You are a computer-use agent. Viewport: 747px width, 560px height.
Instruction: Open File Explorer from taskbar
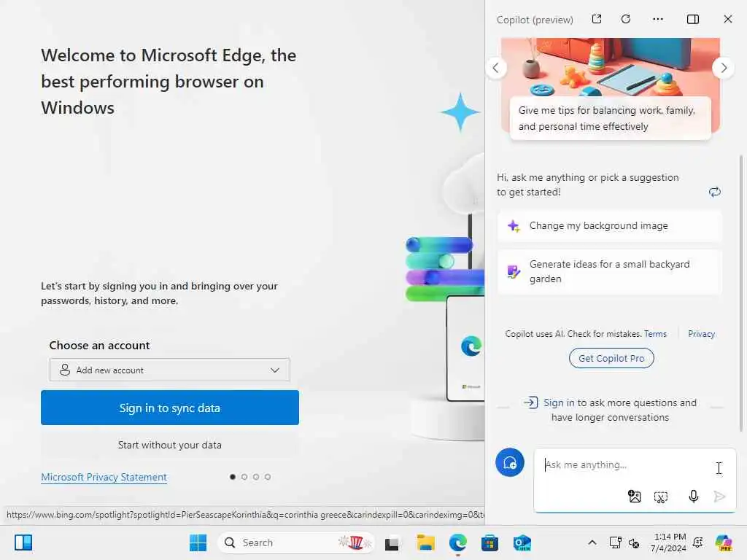pyautogui.click(x=425, y=542)
